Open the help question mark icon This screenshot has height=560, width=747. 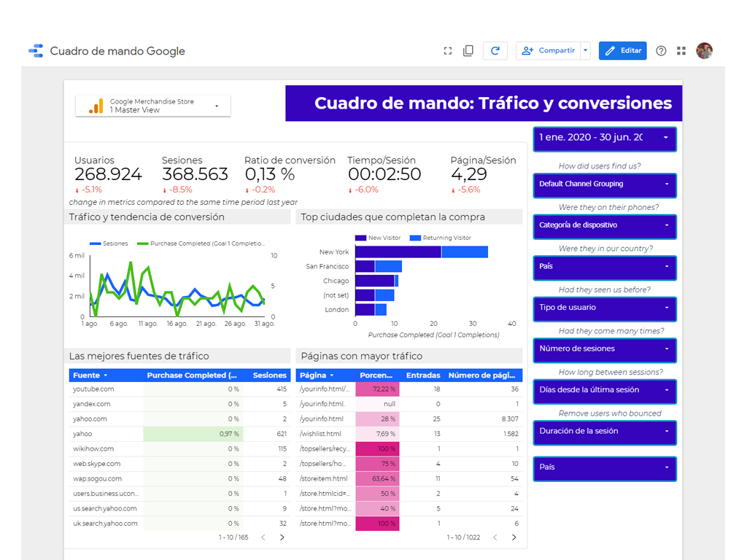[661, 51]
